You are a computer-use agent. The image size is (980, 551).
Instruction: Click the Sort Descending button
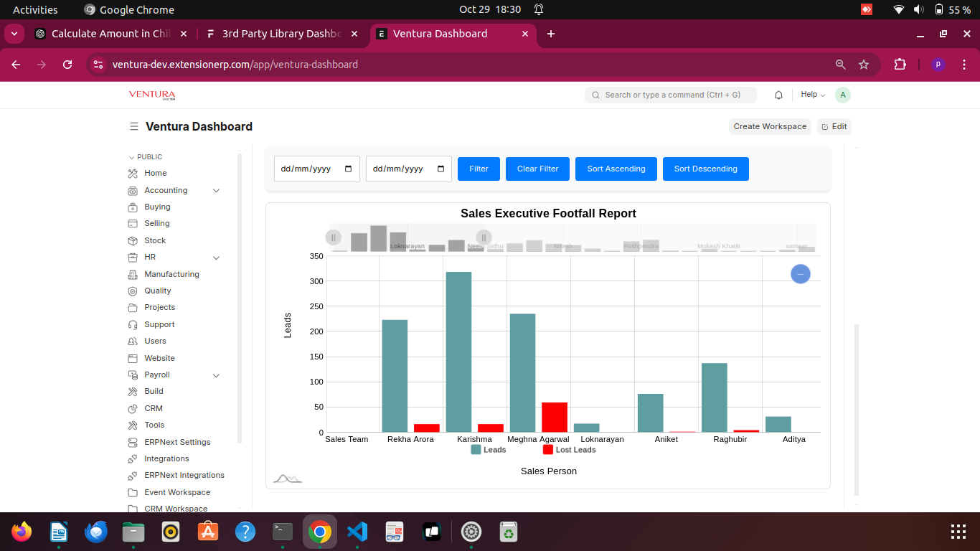pyautogui.click(x=706, y=169)
